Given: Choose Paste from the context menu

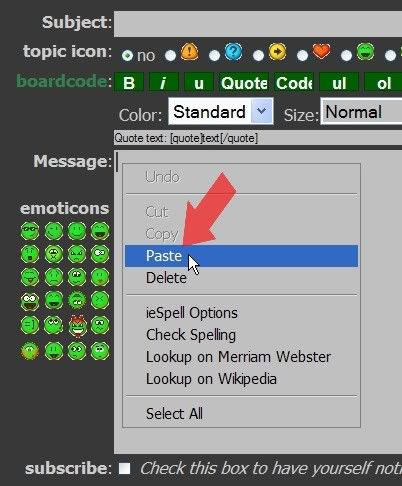Looking at the screenshot, I should (x=241, y=256).
